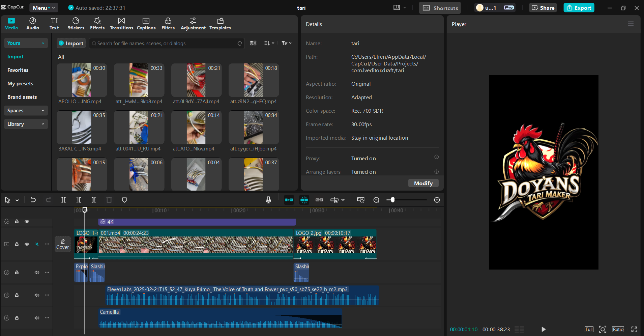Open the Menu dropdown at top left

coord(43,8)
